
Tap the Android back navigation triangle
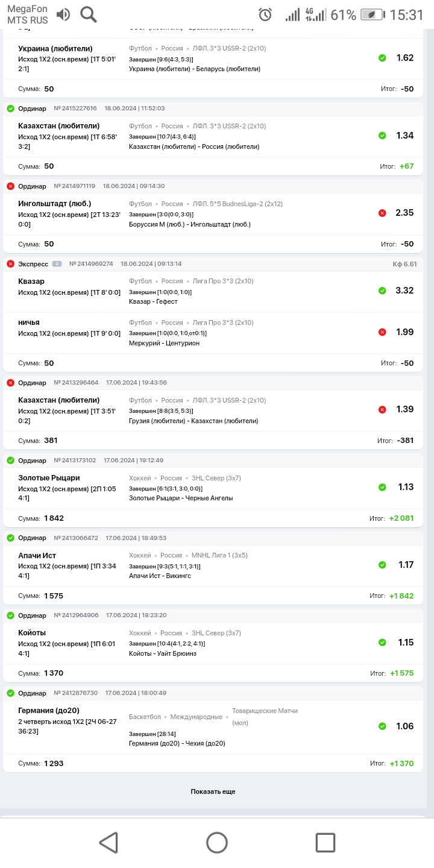pyautogui.click(x=108, y=842)
